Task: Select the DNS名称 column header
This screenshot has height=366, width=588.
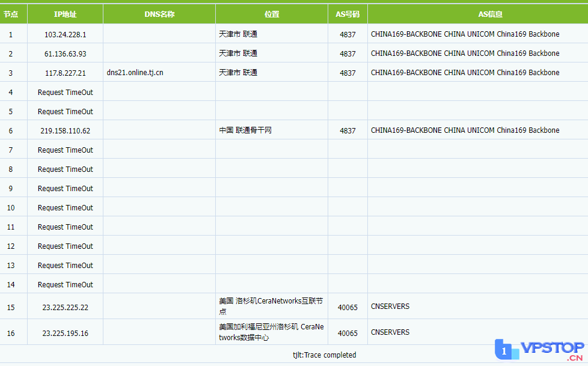Action: pyautogui.click(x=159, y=14)
